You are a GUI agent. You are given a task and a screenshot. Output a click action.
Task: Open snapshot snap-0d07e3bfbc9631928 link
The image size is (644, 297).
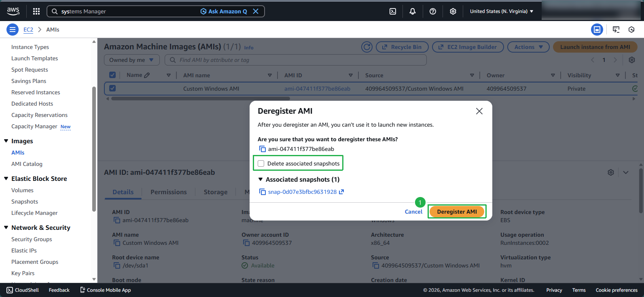pos(302,192)
